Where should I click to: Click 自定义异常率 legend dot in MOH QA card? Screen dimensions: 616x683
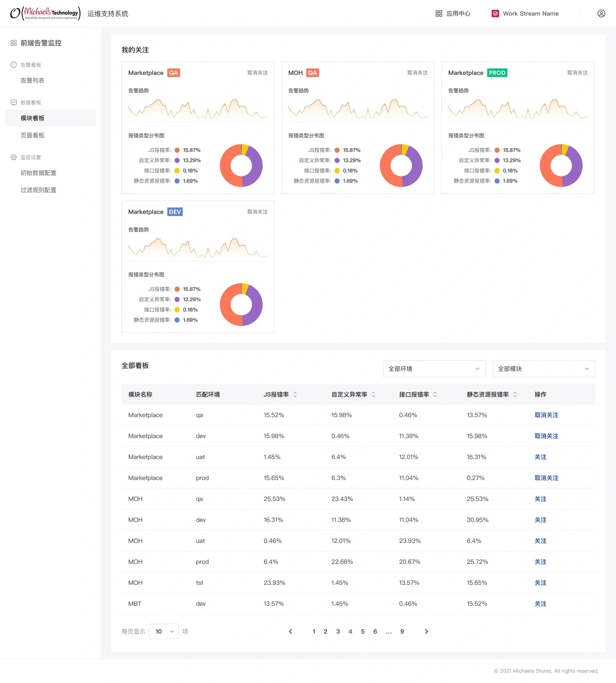tap(337, 161)
